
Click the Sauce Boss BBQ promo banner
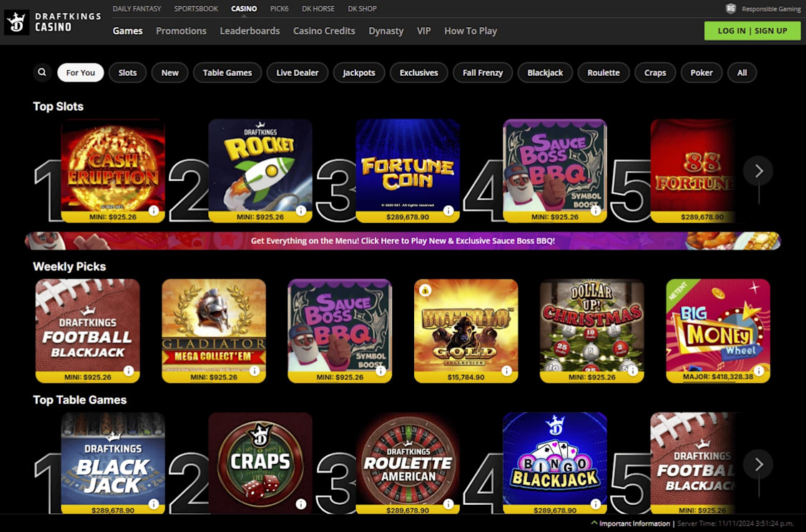tap(403, 240)
